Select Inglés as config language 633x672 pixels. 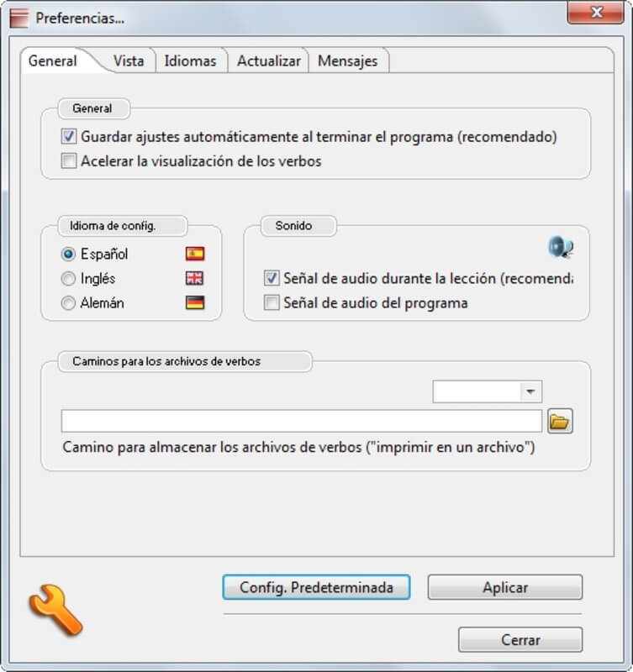coord(68,279)
